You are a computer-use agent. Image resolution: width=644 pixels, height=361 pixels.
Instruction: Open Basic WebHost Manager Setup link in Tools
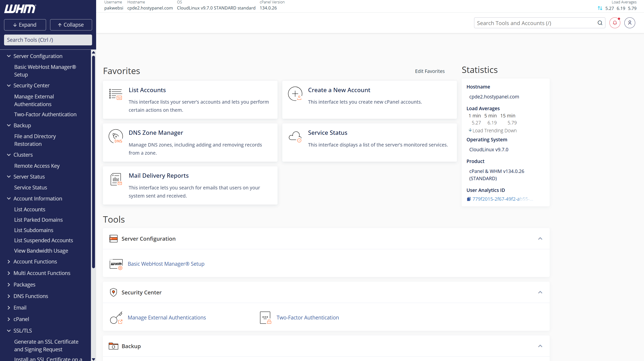[x=166, y=264]
